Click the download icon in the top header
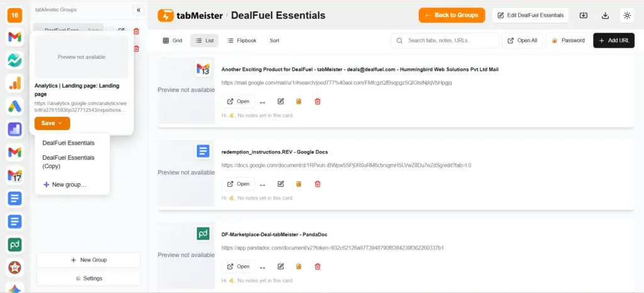This screenshot has height=293, width=644. [606, 16]
